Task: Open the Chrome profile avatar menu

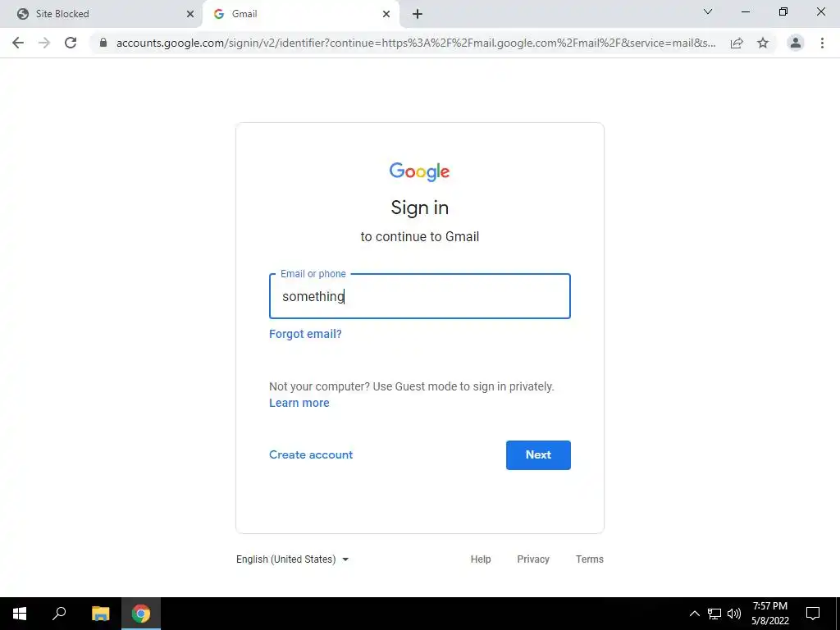Action: 796,43
